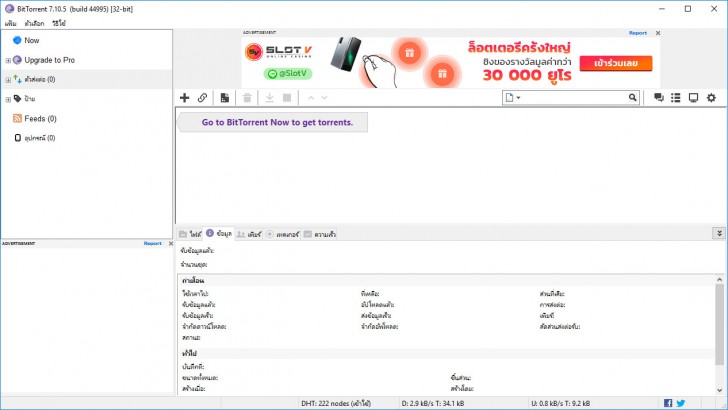The image size is (728, 410).
Task: Expand the Labels tree node
Action: tap(8, 99)
